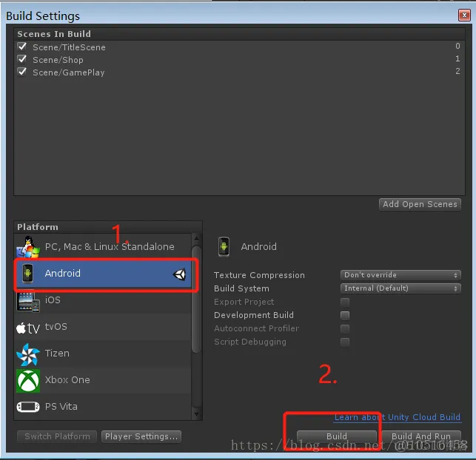Select the Scene/TitleScene entry text
Screen dimensions: 476x460
coord(69,47)
